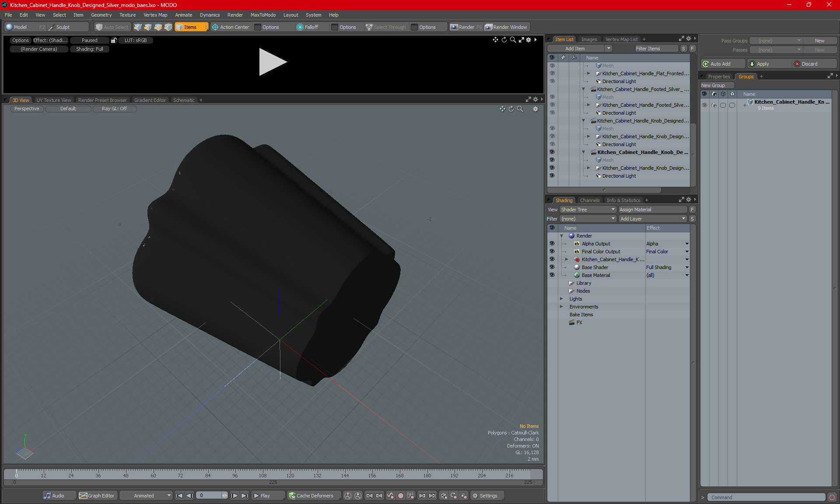Select Directional Light under Flat_Fronted scene
This screenshot has width=840, height=504.
[x=619, y=81]
